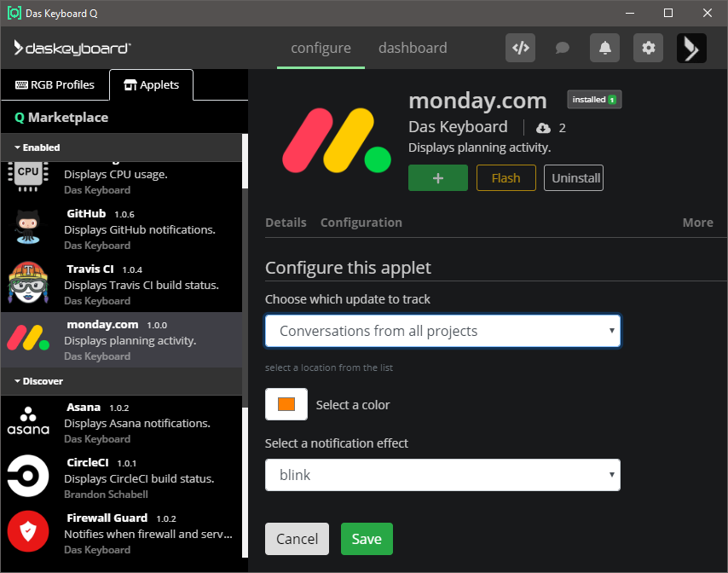This screenshot has width=728, height=573.
Task: Click 'Displays Travis CI build status.' text
Action: pos(142,285)
